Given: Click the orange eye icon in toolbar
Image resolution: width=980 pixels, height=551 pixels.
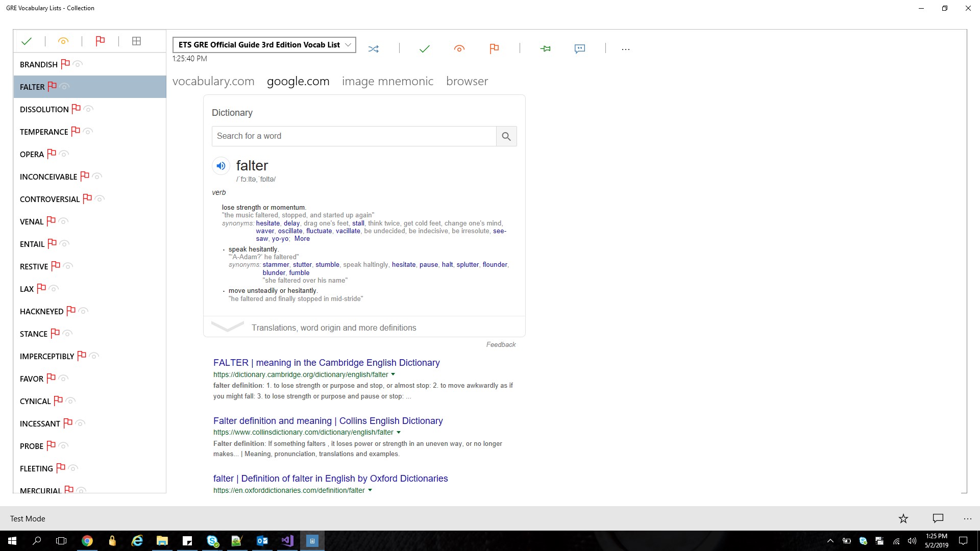Looking at the screenshot, I should 459,49.
